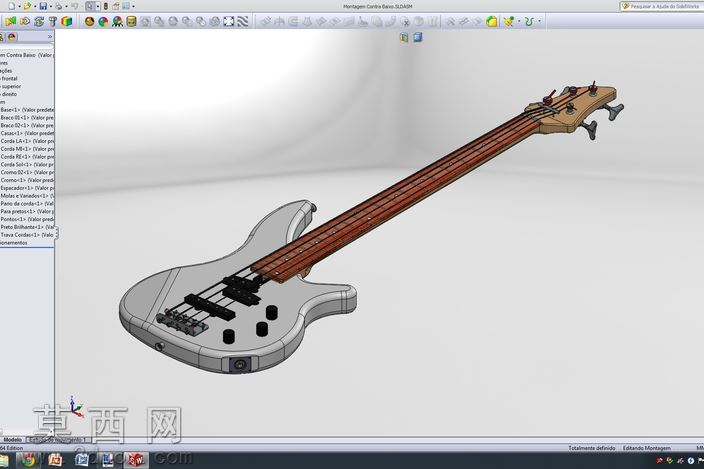
Task: Activate the Select cursor tool
Action: 90,6
